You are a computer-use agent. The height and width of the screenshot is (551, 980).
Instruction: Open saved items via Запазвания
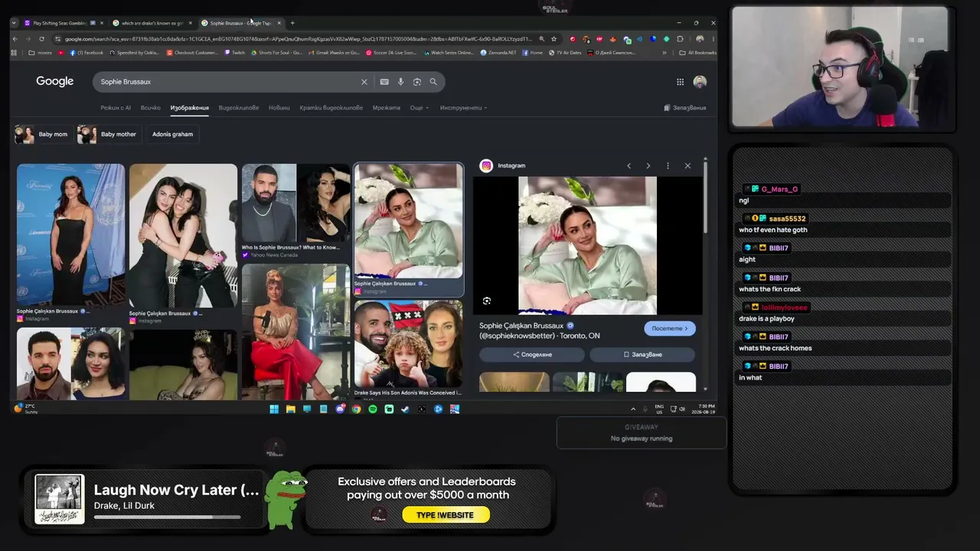(x=685, y=108)
